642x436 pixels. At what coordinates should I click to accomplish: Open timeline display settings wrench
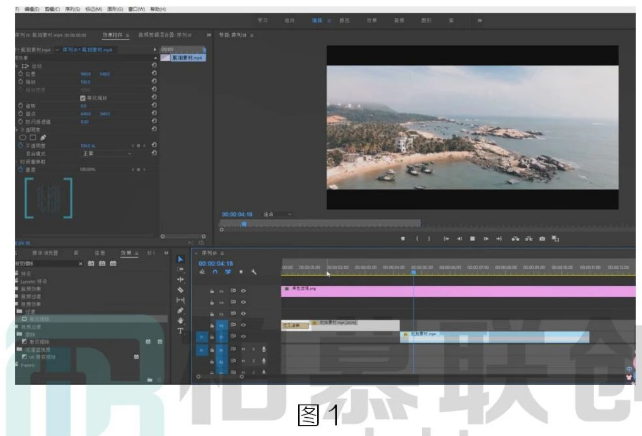tap(254, 272)
